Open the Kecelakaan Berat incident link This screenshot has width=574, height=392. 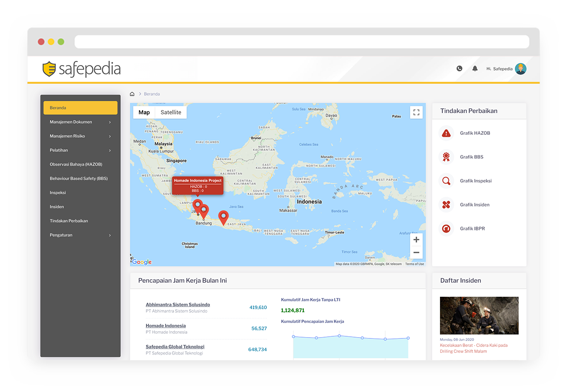474,348
